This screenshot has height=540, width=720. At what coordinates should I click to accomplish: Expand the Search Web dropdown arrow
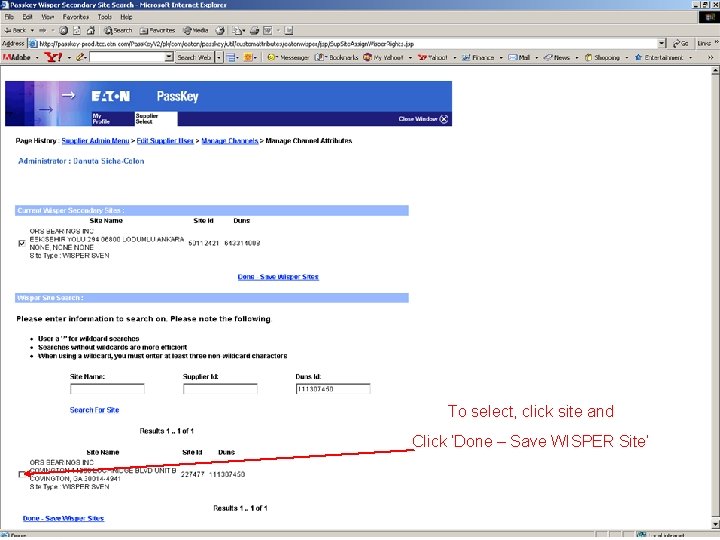click(219, 57)
